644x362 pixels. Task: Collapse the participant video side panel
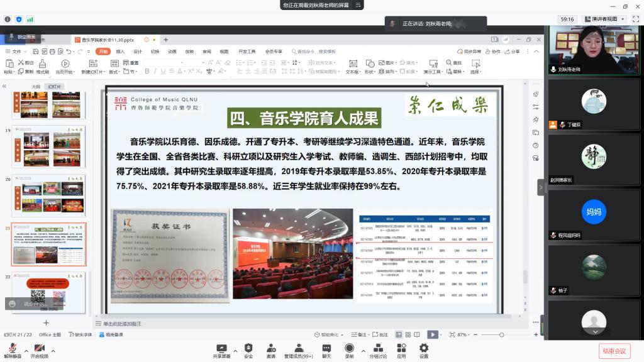click(x=541, y=187)
